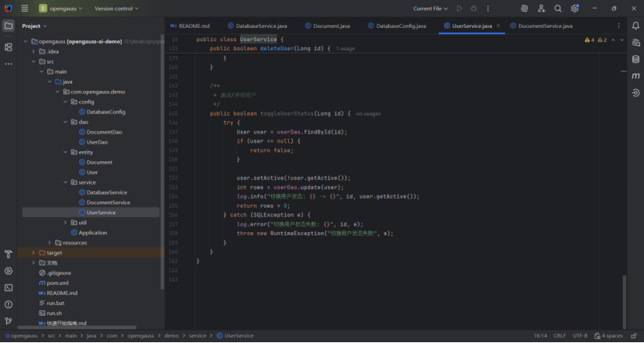644x343 pixels.
Task: Open Code With Me add-user icon
Action: pos(542,9)
